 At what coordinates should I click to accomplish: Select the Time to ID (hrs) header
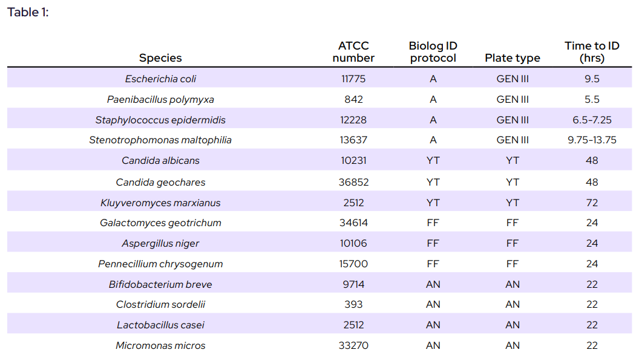(592, 52)
